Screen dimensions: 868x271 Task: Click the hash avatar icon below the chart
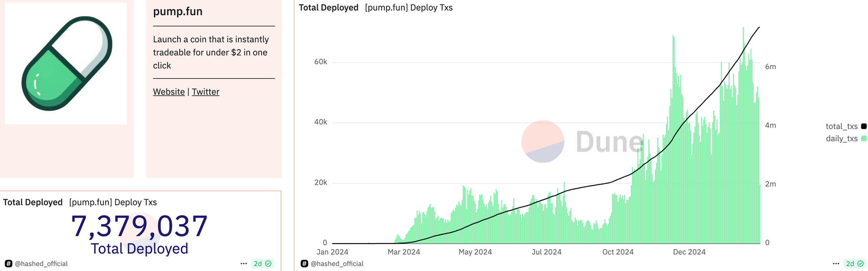pos(304,263)
